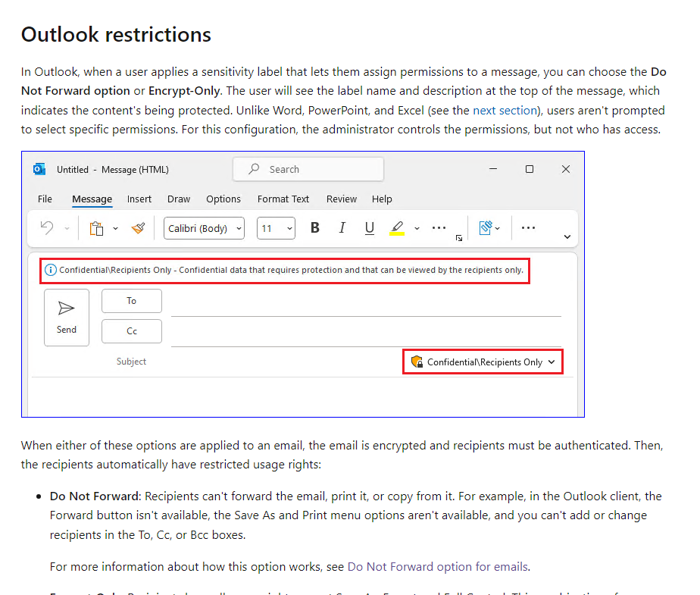This screenshot has height=595, width=700.
Task: Switch to the Help tab
Action: (x=382, y=199)
